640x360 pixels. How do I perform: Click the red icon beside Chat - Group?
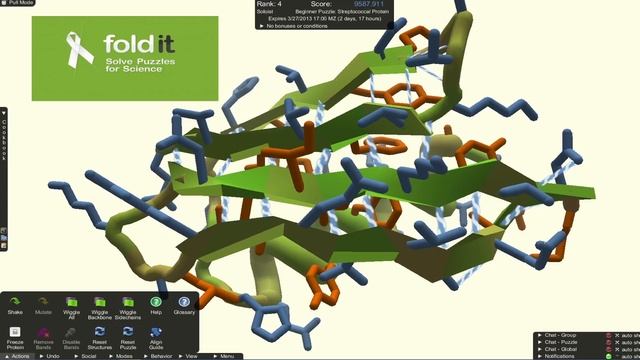point(609,336)
